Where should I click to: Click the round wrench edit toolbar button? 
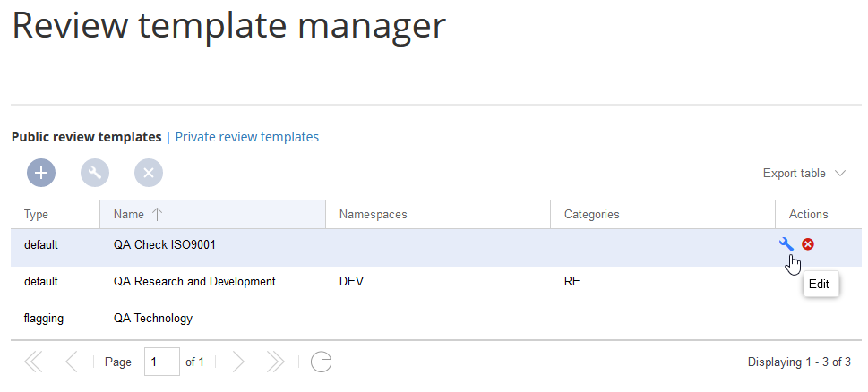point(95,173)
